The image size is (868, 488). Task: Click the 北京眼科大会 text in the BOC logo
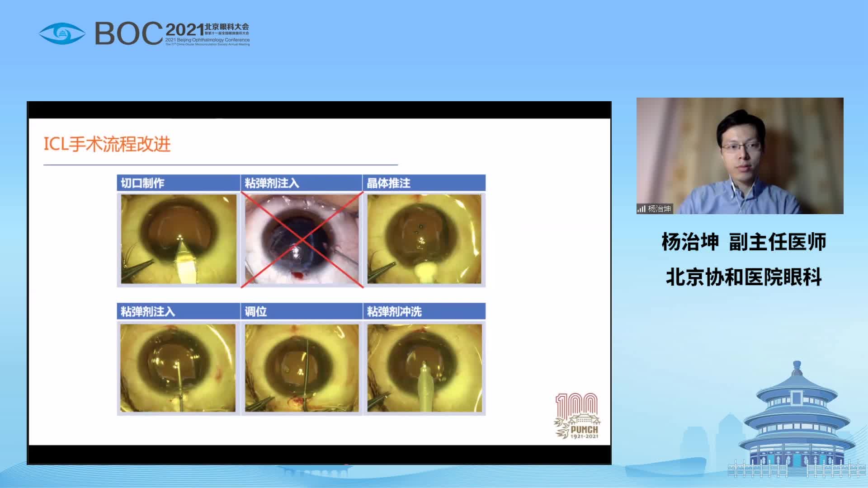227,27
